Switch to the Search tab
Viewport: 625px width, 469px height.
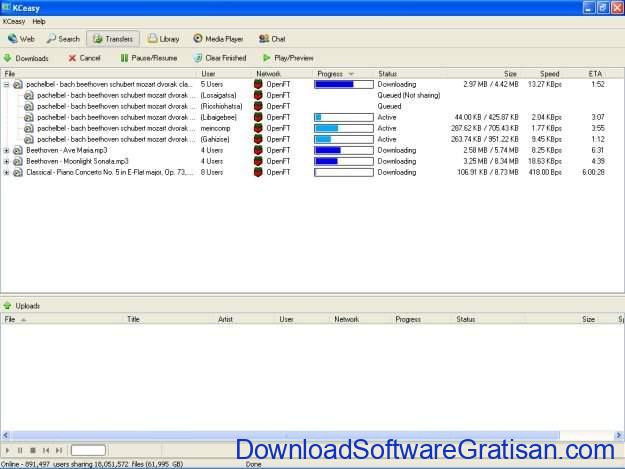(63, 39)
